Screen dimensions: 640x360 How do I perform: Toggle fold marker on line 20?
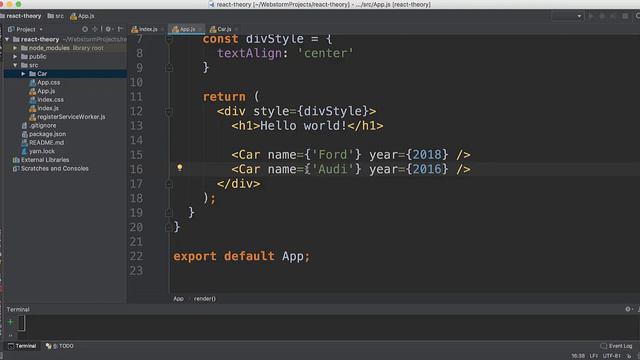(x=169, y=227)
